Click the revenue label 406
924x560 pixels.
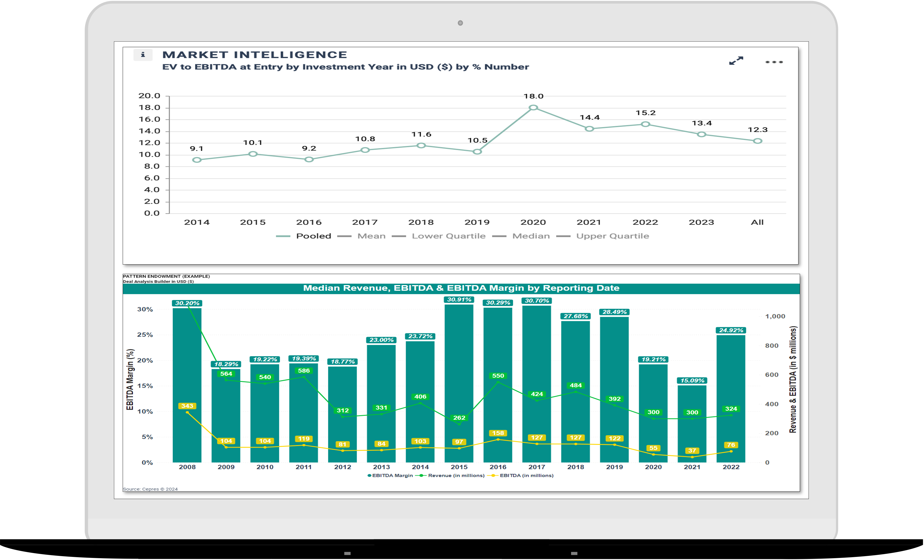point(420,397)
